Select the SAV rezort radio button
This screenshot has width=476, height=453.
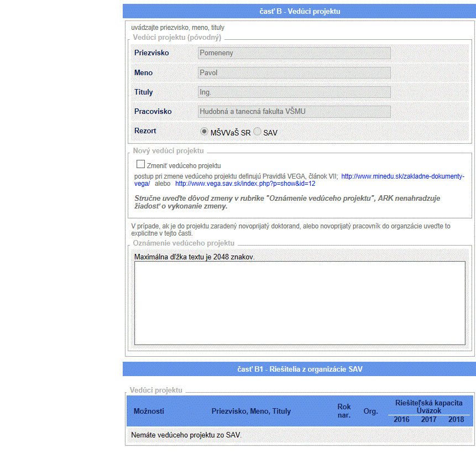(x=257, y=132)
